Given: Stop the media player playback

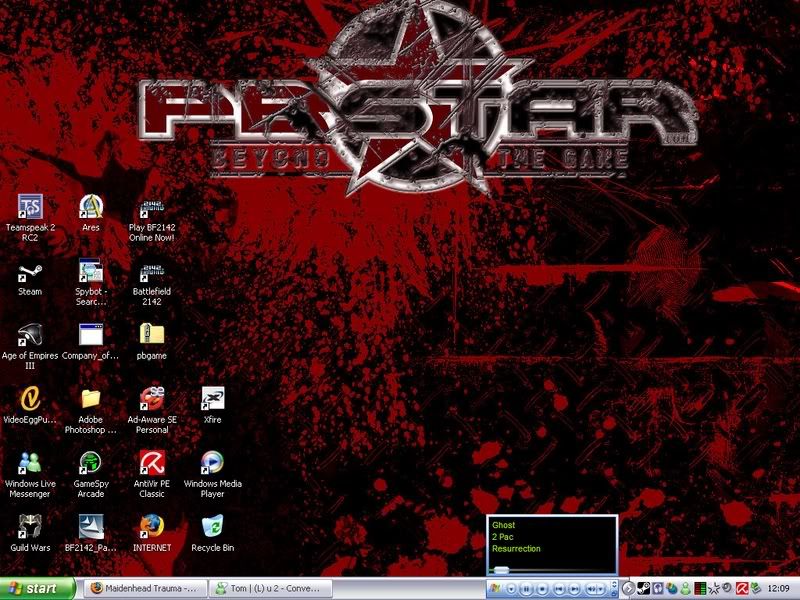Looking at the screenshot, I should click(x=542, y=589).
